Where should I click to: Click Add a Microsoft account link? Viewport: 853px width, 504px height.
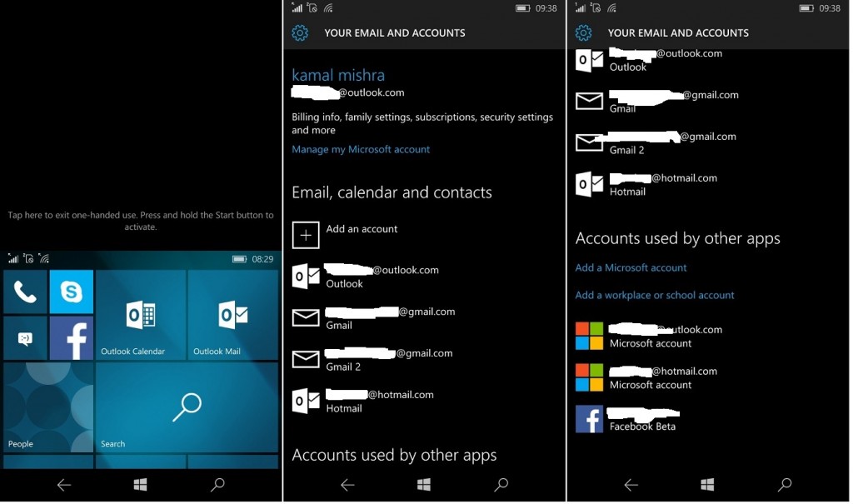[631, 267]
